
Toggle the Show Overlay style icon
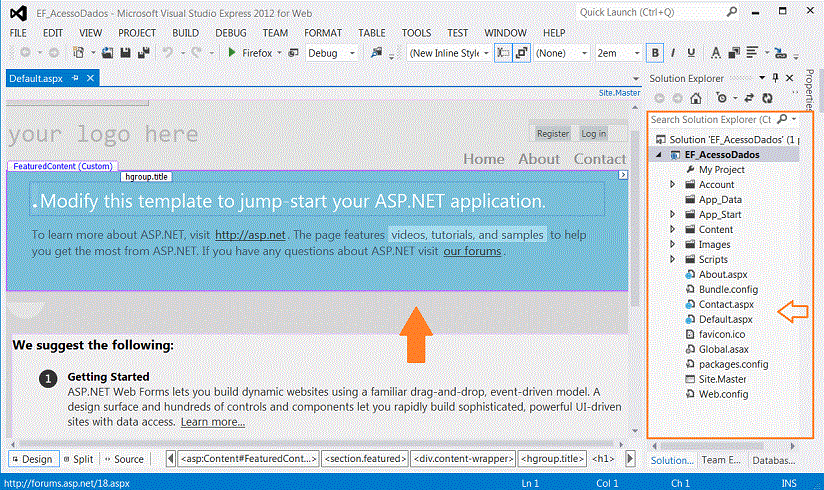pyautogui.click(x=503, y=53)
